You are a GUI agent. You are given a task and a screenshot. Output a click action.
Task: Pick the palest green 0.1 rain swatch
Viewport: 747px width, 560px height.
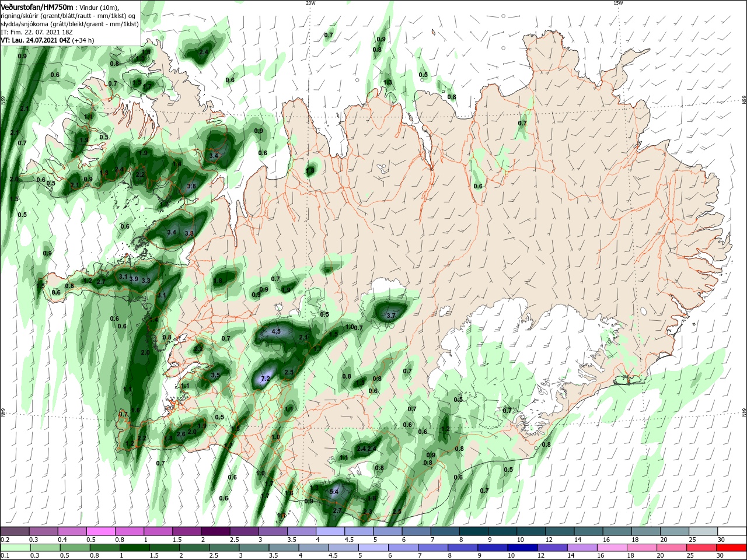click(x=15, y=548)
